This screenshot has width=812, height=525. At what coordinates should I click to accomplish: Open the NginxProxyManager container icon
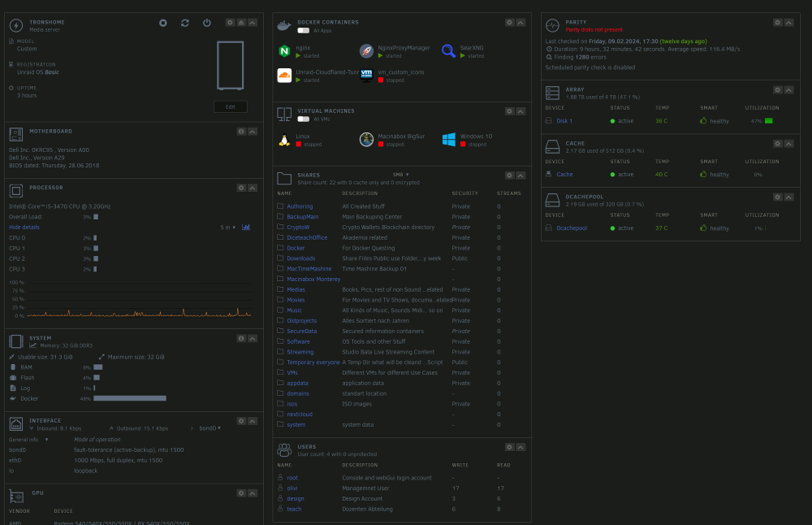[366, 50]
